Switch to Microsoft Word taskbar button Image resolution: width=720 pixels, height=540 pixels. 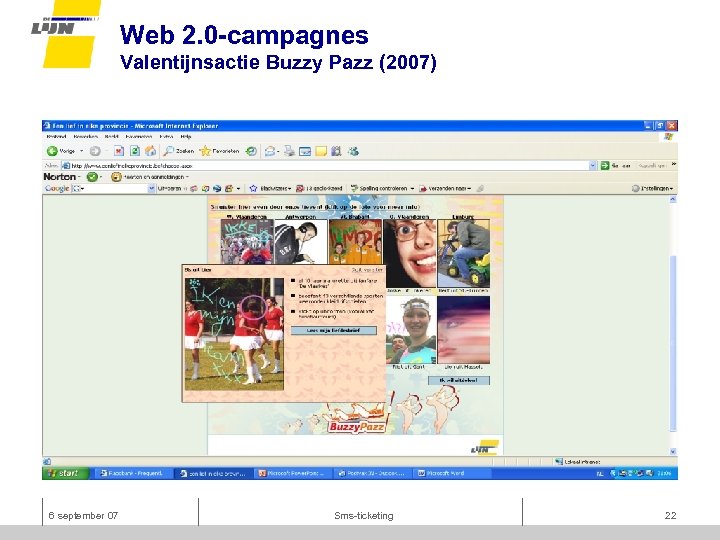(x=452, y=473)
